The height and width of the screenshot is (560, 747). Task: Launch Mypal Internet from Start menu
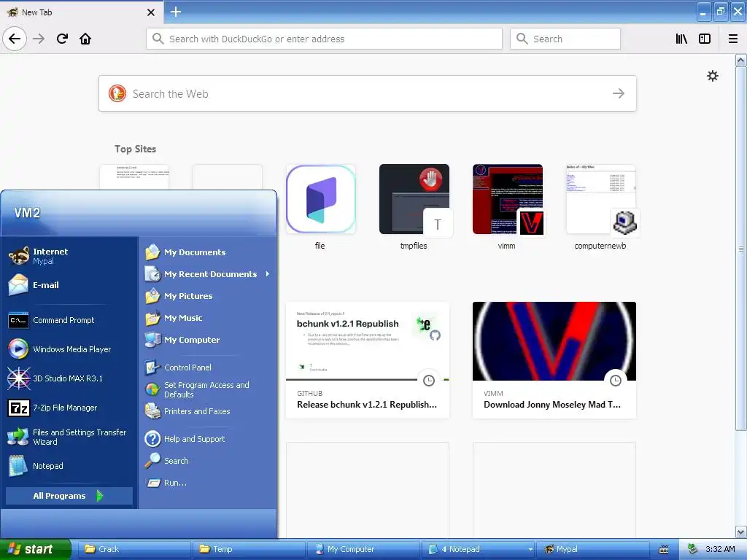pyautogui.click(x=69, y=256)
